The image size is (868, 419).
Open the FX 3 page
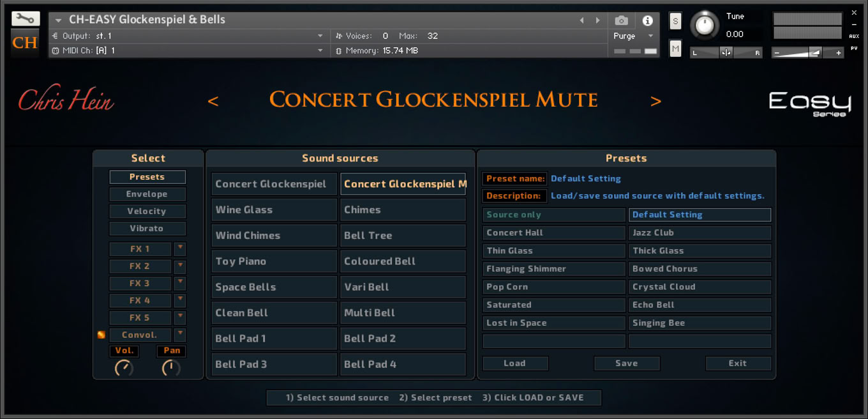[140, 283]
